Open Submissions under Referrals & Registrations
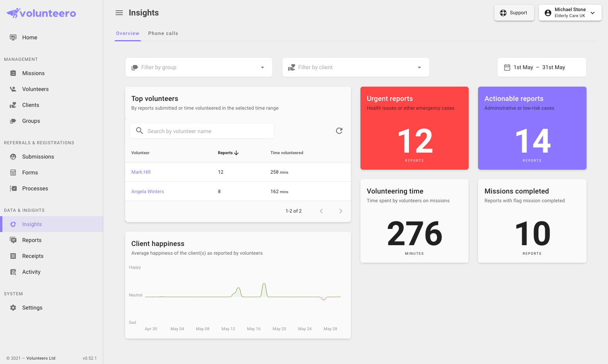608x364 pixels. pyautogui.click(x=38, y=157)
